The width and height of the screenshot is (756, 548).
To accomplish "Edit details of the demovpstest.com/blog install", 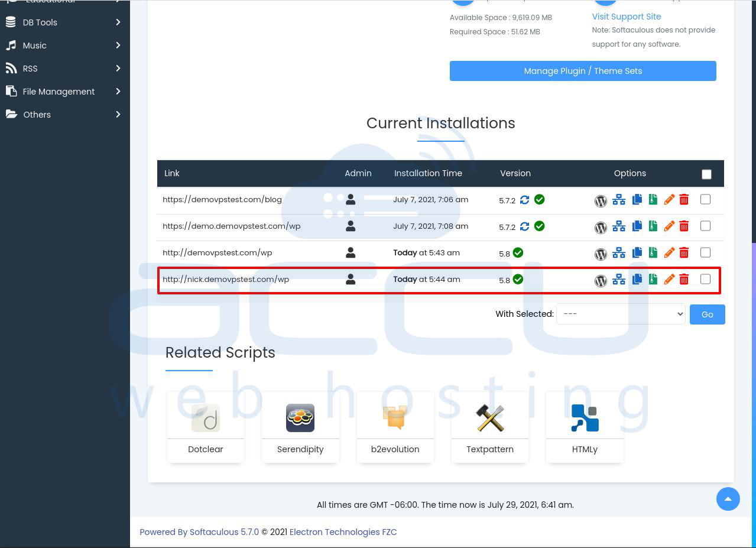I will (x=669, y=200).
